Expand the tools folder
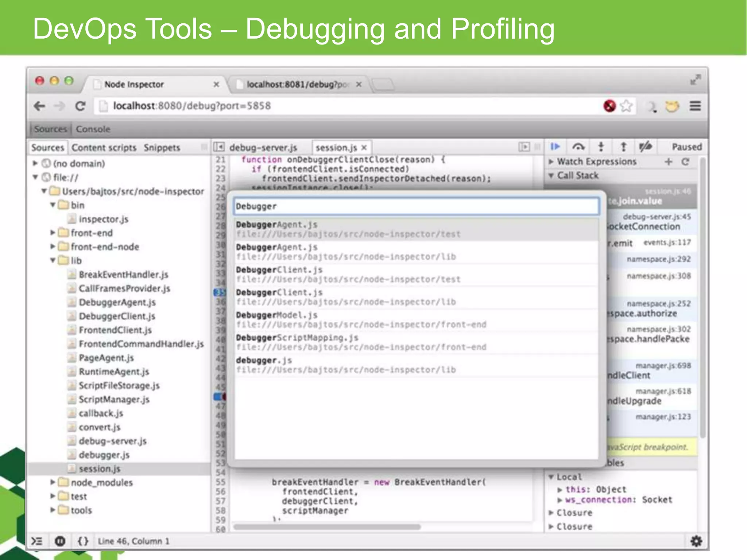 coord(53,510)
